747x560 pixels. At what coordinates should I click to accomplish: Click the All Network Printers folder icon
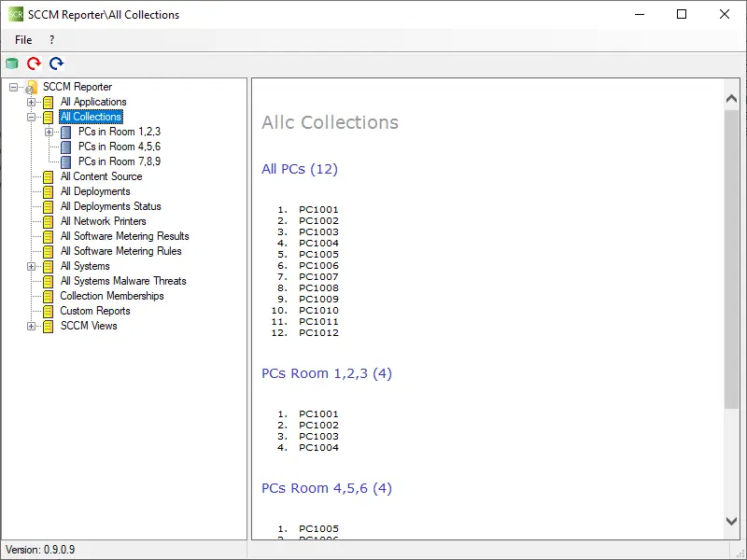coord(49,222)
